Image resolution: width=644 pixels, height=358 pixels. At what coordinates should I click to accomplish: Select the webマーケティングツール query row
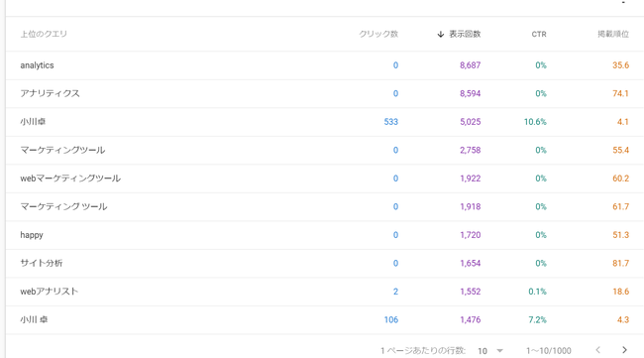[324, 179]
